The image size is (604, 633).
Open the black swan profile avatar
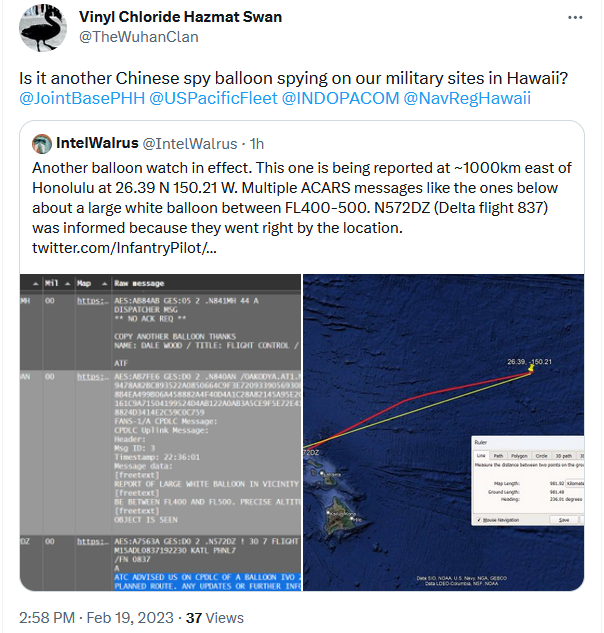(x=43, y=28)
